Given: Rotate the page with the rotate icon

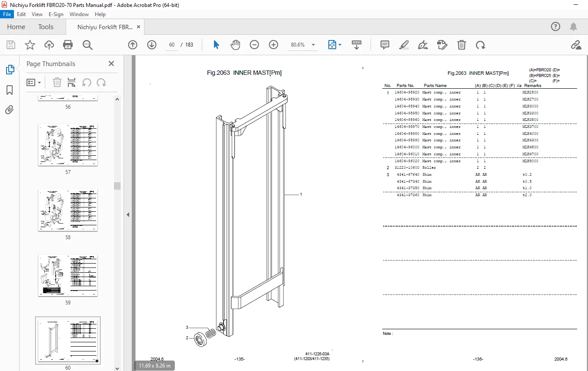Looking at the screenshot, I should point(481,45).
